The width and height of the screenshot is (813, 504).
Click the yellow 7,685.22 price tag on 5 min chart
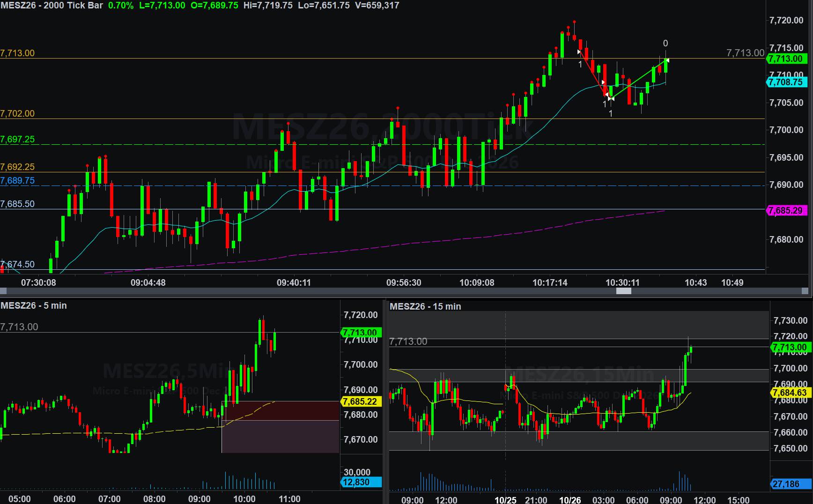click(361, 401)
